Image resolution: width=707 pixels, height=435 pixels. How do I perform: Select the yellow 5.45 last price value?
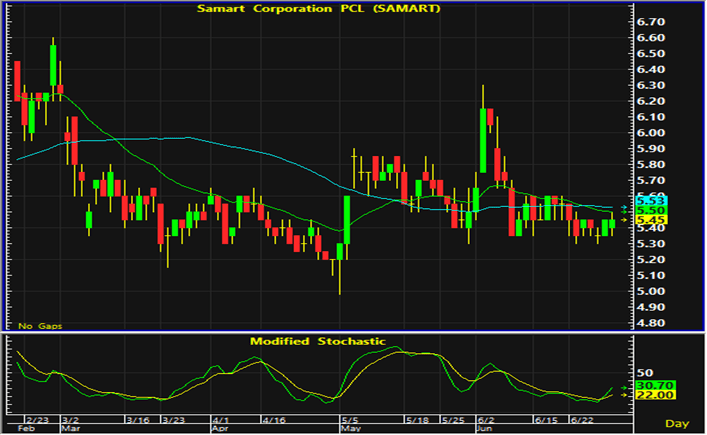point(651,220)
